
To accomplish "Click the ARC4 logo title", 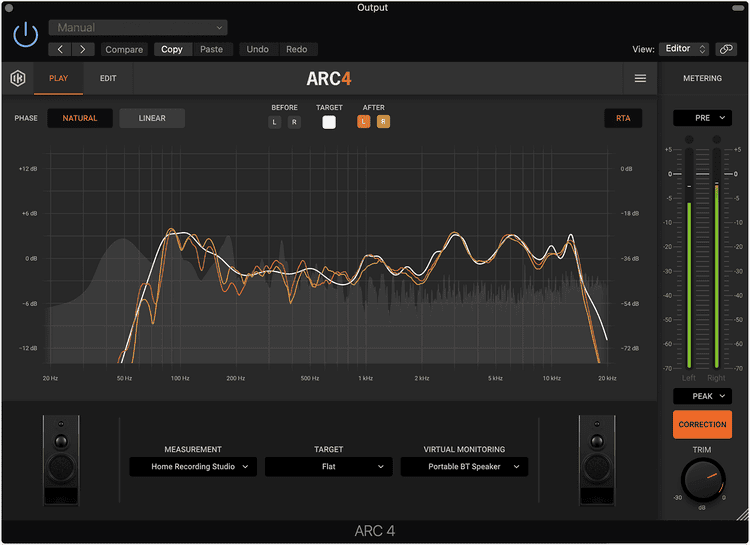I will tap(329, 79).
